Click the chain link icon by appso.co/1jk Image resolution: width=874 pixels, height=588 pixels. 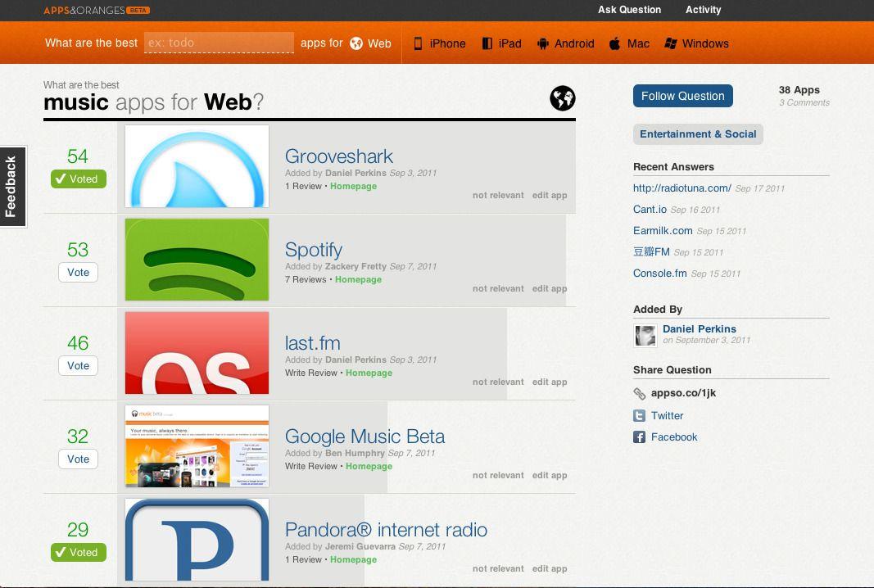point(640,393)
